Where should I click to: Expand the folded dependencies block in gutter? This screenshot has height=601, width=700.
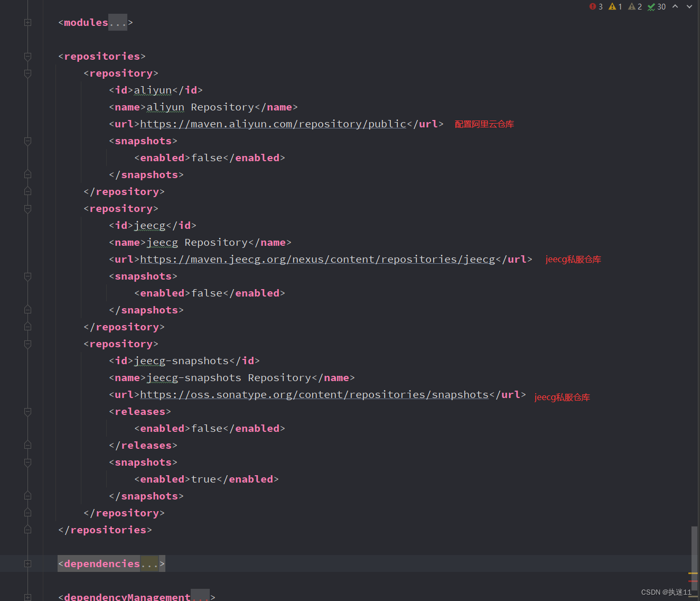point(27,564)
